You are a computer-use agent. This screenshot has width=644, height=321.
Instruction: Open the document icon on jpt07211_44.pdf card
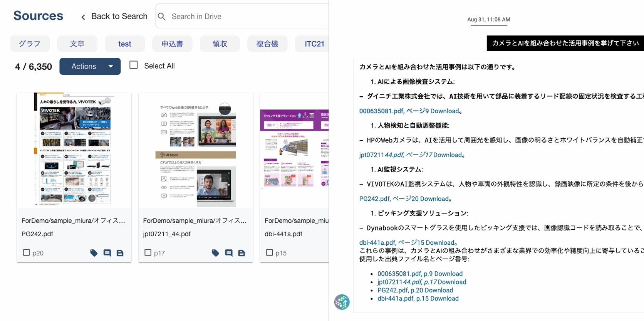pyautogui.click(x=241, y=253)
